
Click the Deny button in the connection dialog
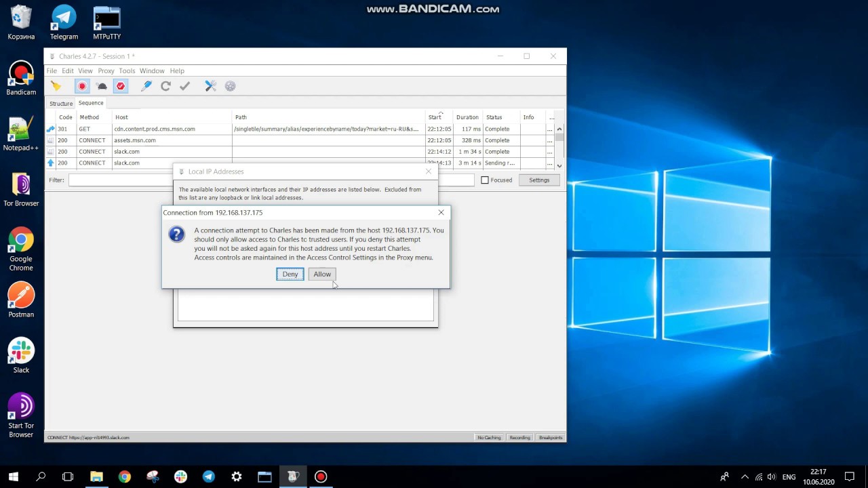(x=290, y=274)
